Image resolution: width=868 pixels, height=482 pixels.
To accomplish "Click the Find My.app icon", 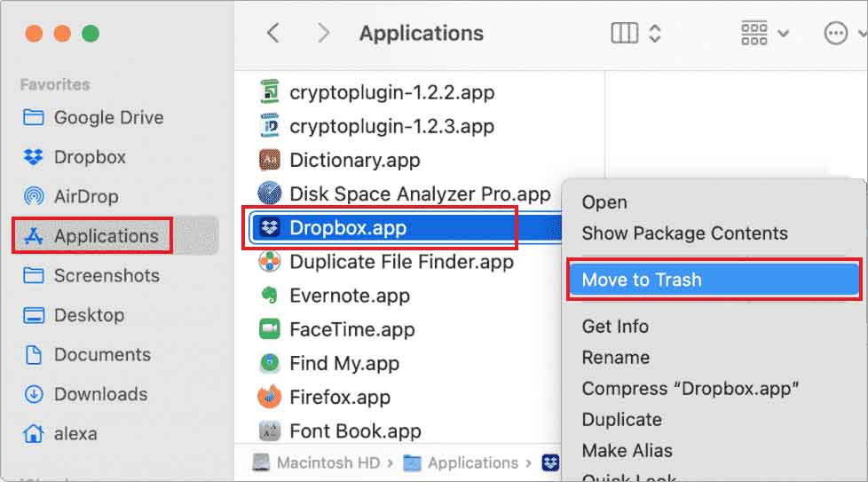I will [x=270, y=363].
